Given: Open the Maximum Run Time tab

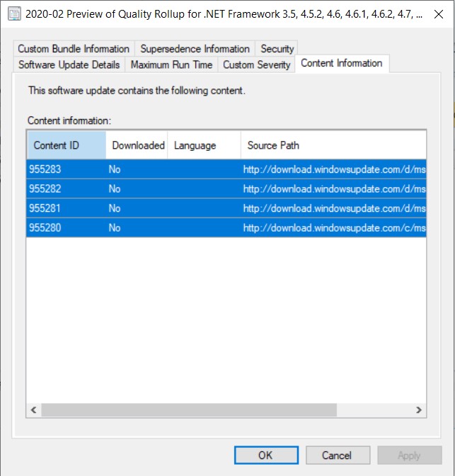Looking at the screenshot, I should point(171,64).
